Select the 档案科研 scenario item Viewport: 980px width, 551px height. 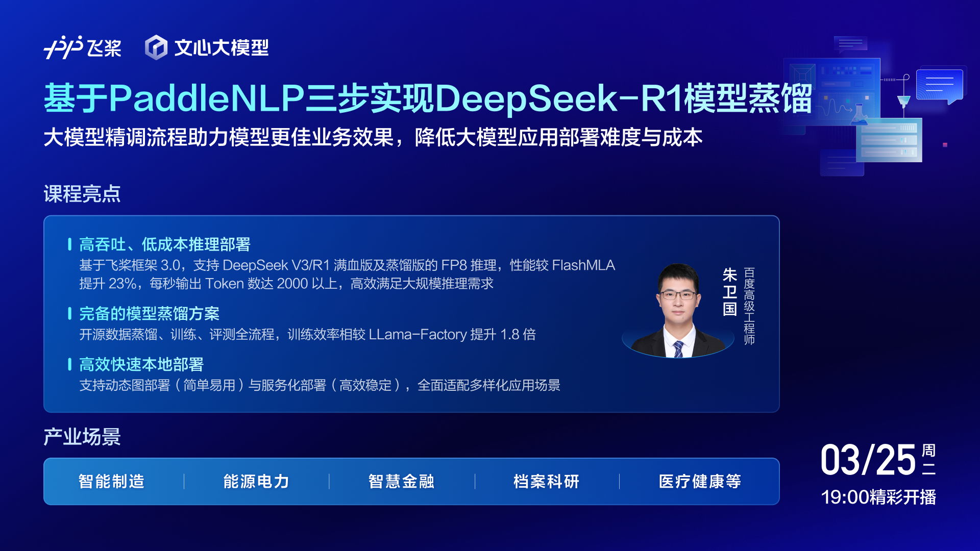[546, 481]
